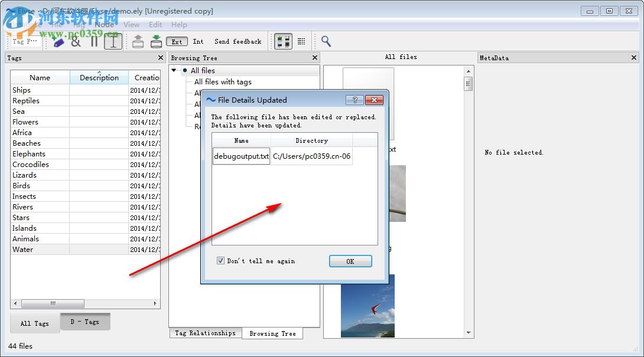The height and width of the screenshot is (357, 644).
Task: Select the Ships tag row
Action: point(86,90)
